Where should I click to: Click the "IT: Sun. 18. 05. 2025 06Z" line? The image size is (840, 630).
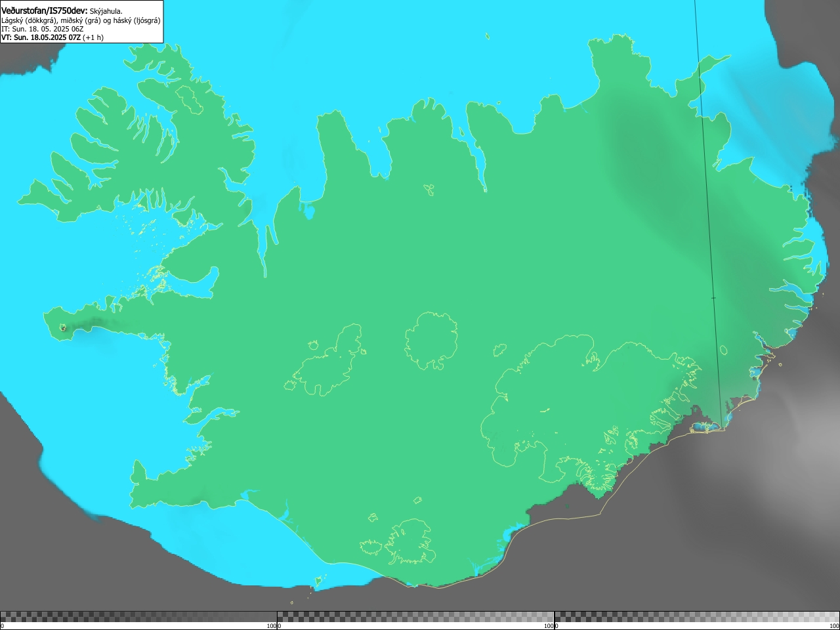(x=43, y=29)
